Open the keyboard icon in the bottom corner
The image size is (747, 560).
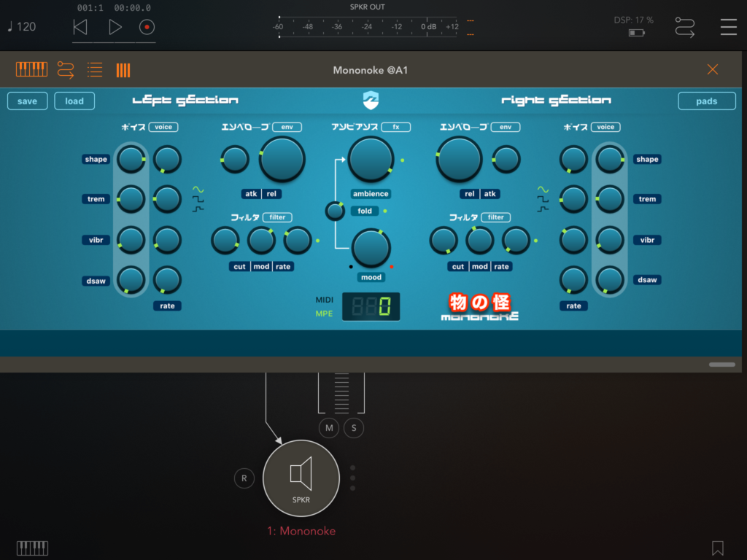[32, 548]
